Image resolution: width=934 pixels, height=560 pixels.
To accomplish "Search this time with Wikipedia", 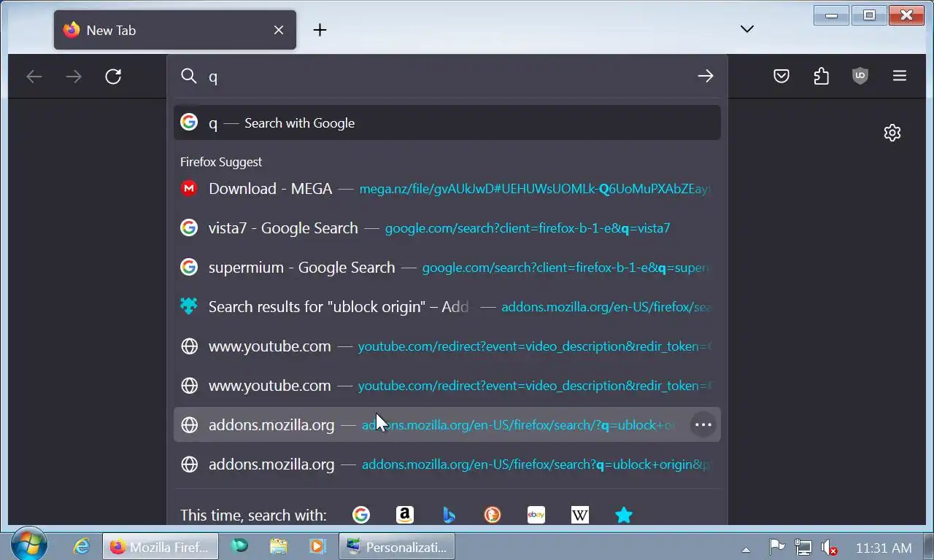I will coord(580,515).
